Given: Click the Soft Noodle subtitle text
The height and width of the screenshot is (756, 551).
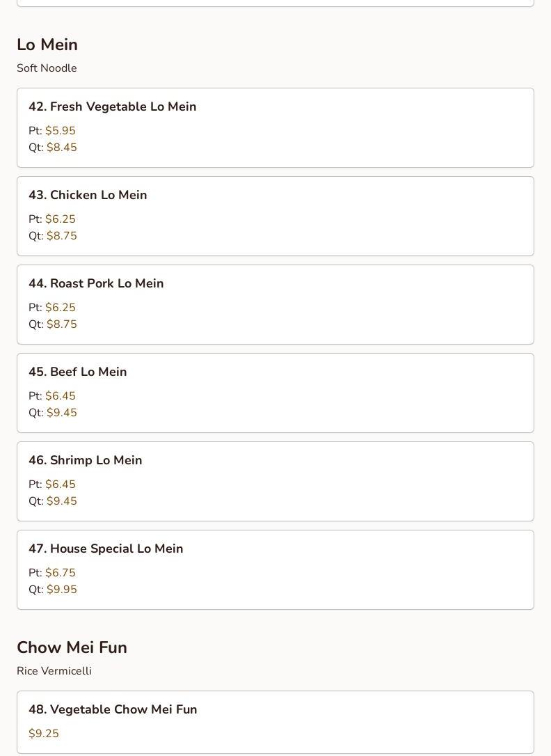Looking at the screenshot, I should click(47, 68).
